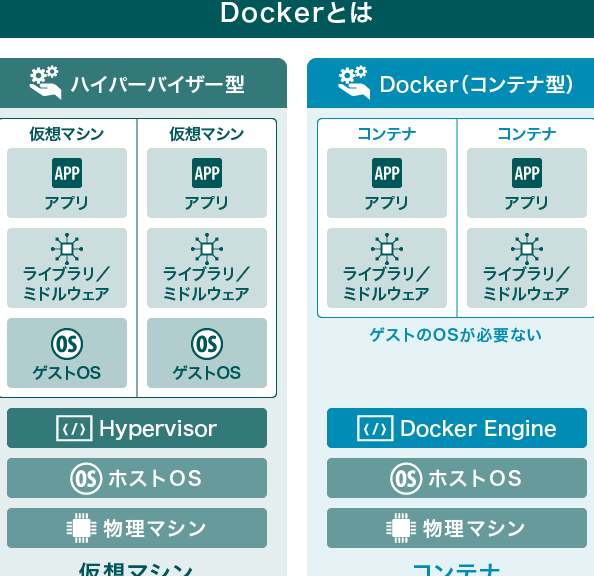Click the Hypervisor bar
Image resolution: width=594 pixels, height=576 pixels.
click(x=137, y=428)
